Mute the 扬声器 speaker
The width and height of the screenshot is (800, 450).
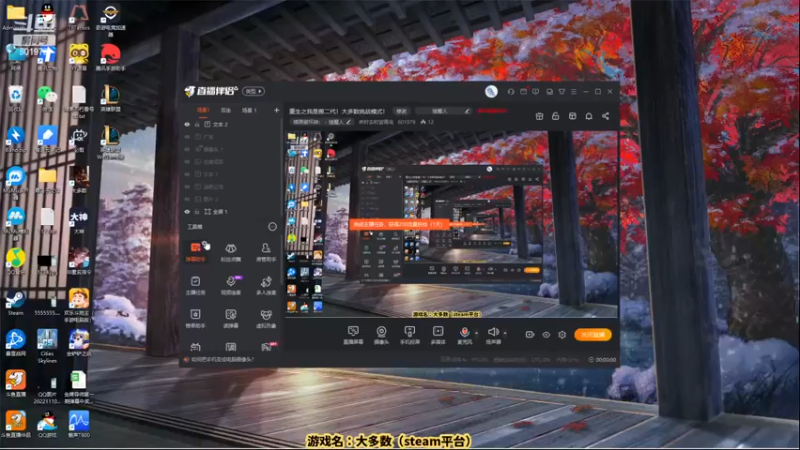pyautogui.click(x=493, y=335)
